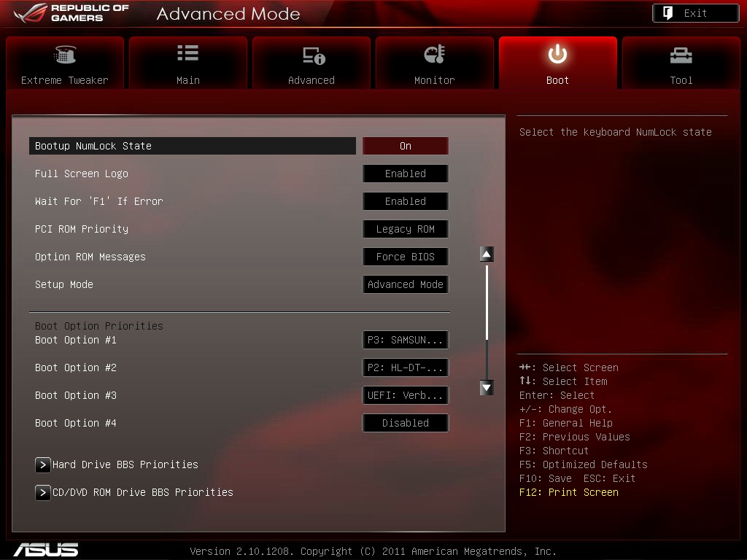
Task: Click the Exit door icon
Action: point(668,13)
